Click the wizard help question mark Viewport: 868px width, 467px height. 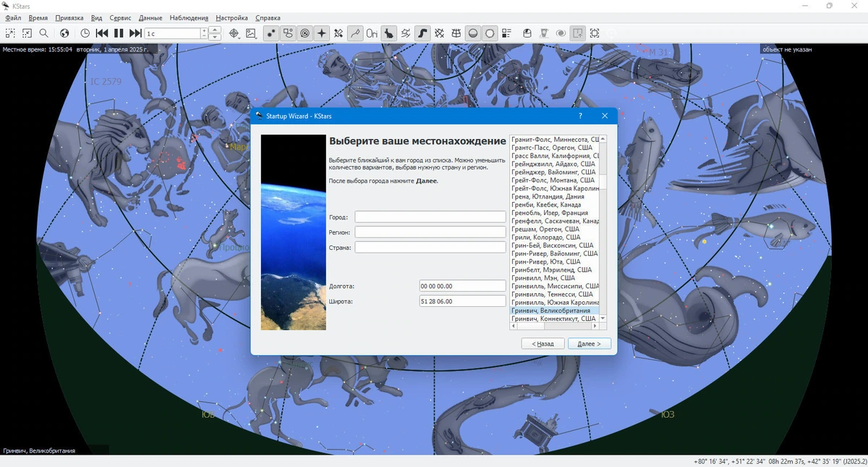tap(580, 116)
